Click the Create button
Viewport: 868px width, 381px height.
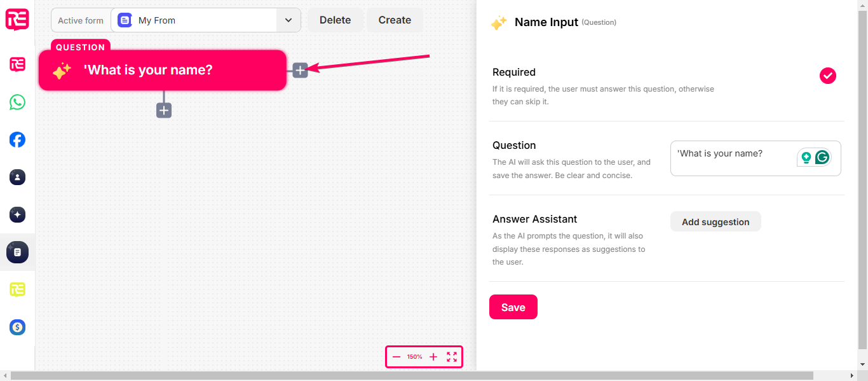(395, 20)
